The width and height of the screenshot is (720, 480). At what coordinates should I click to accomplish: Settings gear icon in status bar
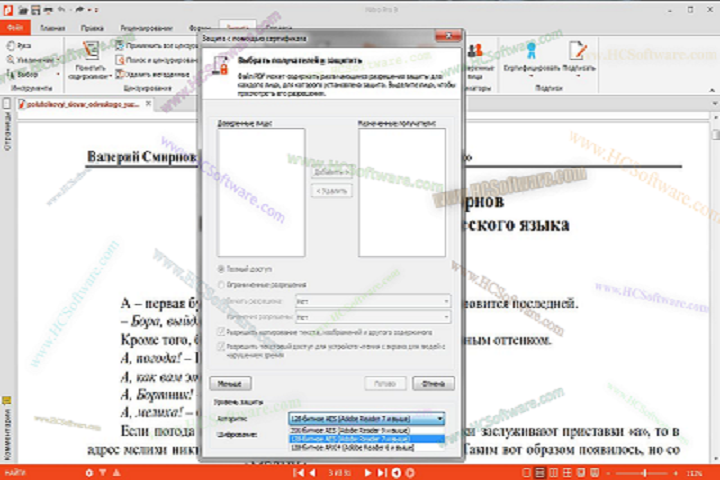coord(89,472)
